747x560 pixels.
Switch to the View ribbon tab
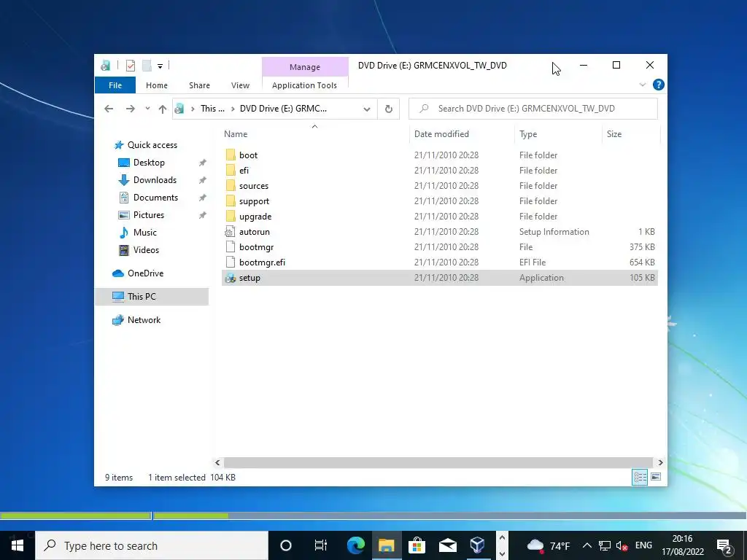click(x=240, y=85)
